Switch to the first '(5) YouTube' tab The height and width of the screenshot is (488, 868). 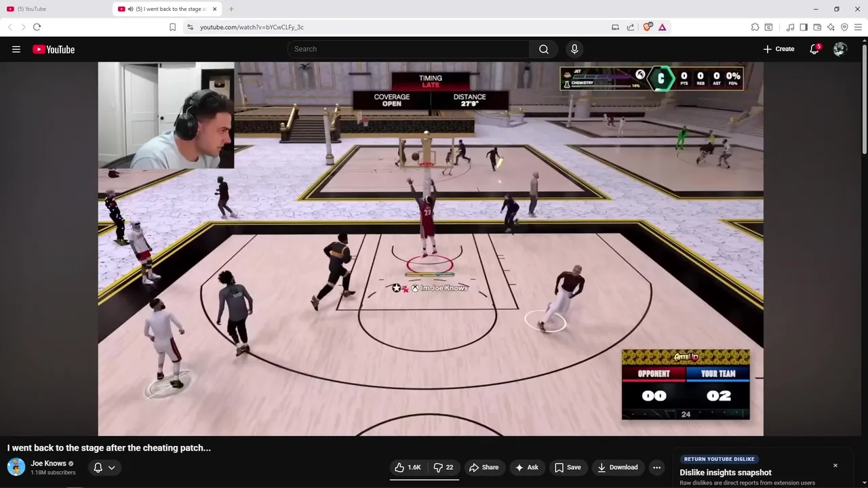click(x=54, y=9)
